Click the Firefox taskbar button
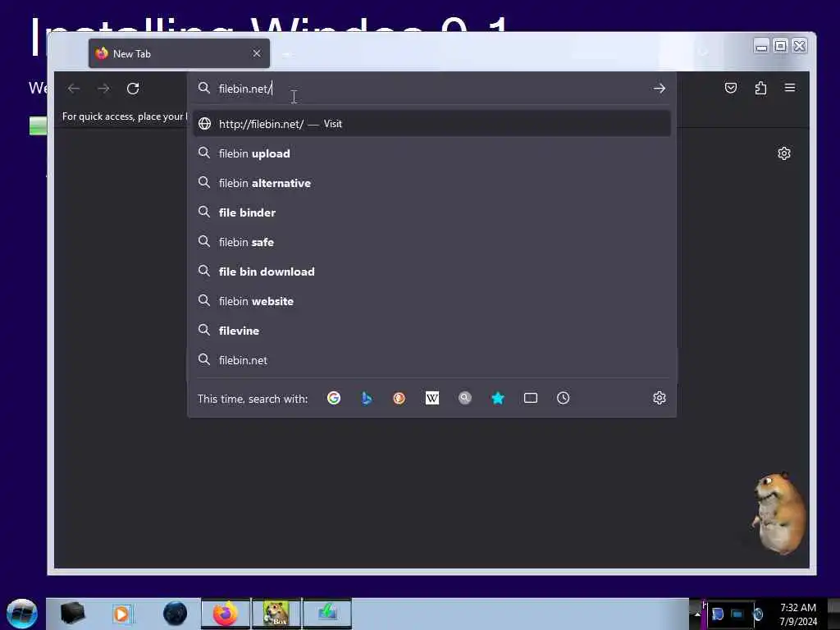The image size is (840, 630). coord(226,614)
